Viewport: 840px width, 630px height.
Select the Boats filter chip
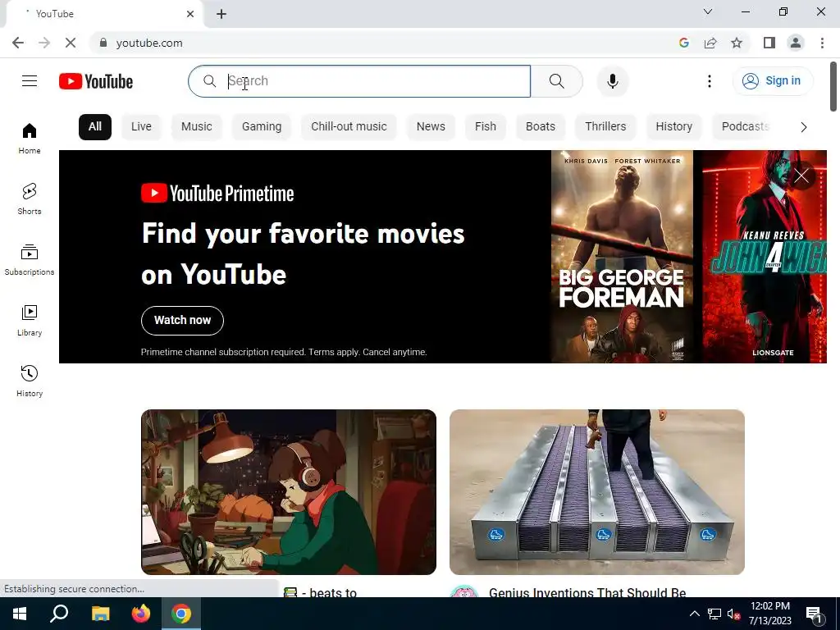coord(541,127)
